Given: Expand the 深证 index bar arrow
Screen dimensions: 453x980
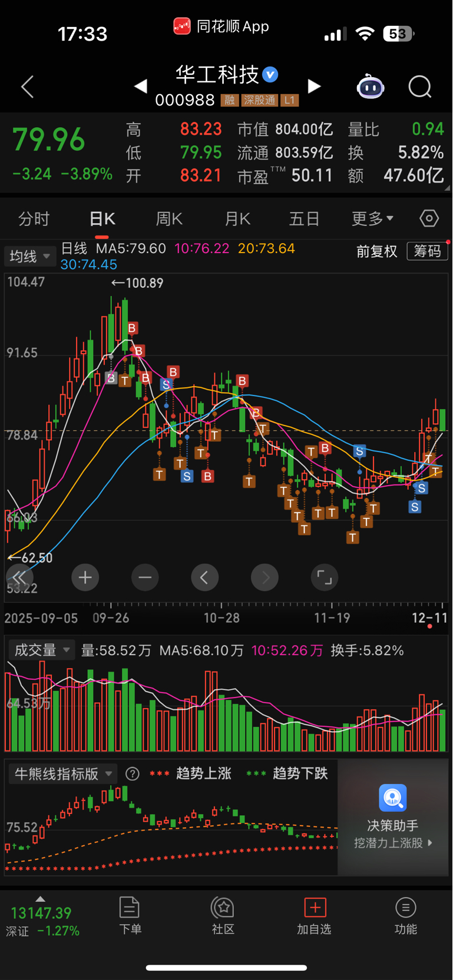Looking at the screenshot, I should pos(40,899).
